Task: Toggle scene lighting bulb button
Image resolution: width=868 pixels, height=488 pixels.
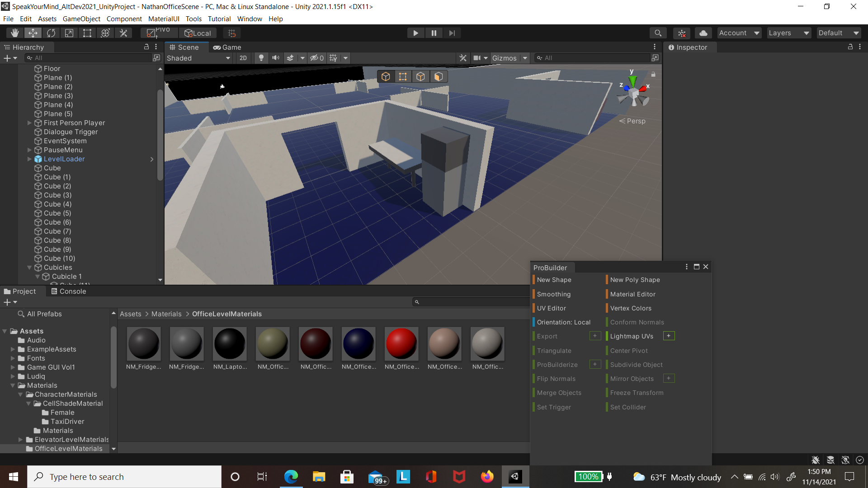Action: [261, 58]
